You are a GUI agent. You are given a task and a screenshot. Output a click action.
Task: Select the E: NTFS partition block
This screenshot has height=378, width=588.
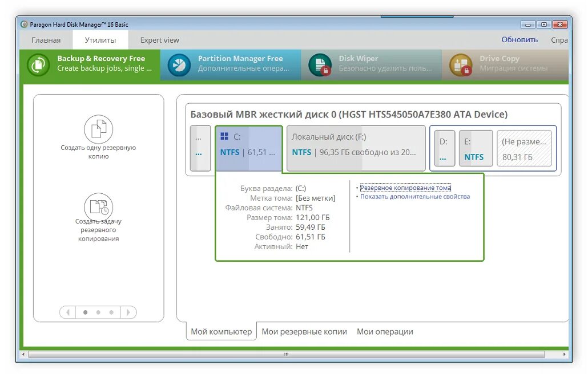[476, 148]
